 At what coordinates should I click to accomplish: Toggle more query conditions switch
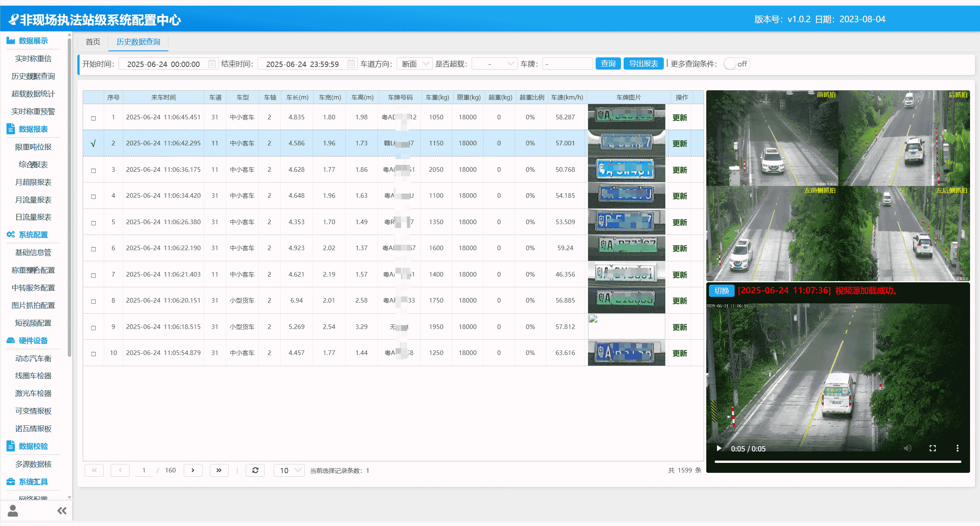click(x=736, y=64)
